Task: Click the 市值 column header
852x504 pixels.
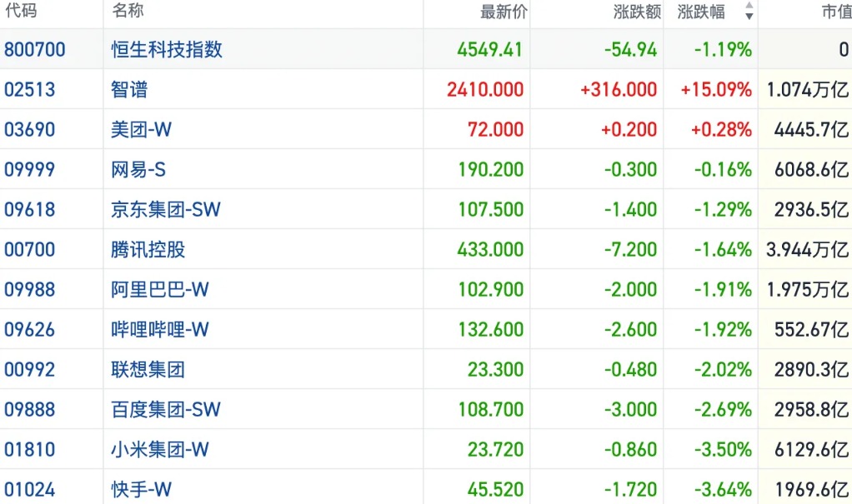Action: coord(836,12)
